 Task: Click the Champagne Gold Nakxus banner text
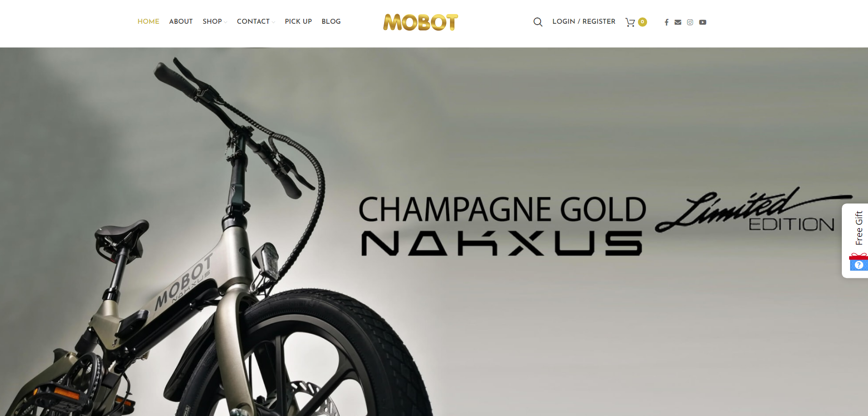(502, 225)
